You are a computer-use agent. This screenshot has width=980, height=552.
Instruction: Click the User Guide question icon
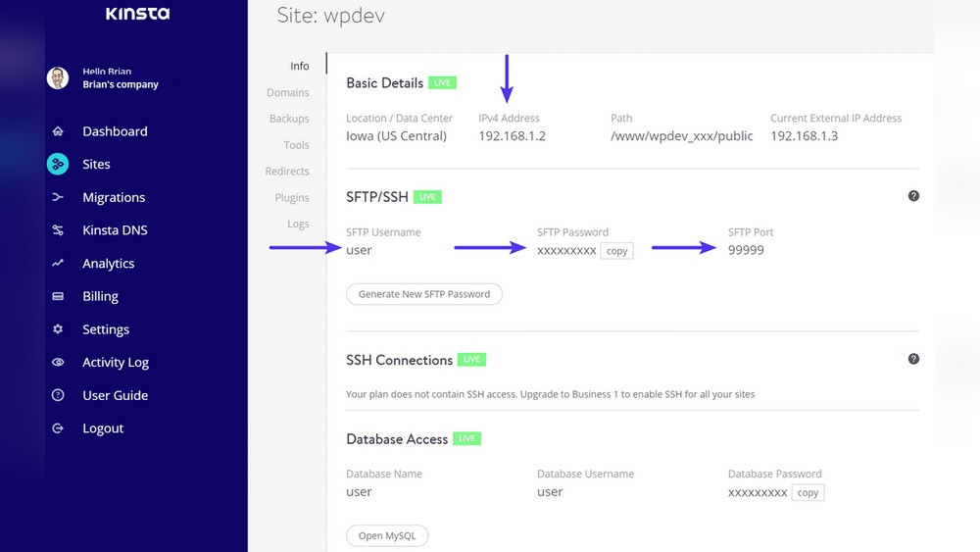[x=58, y=395]
